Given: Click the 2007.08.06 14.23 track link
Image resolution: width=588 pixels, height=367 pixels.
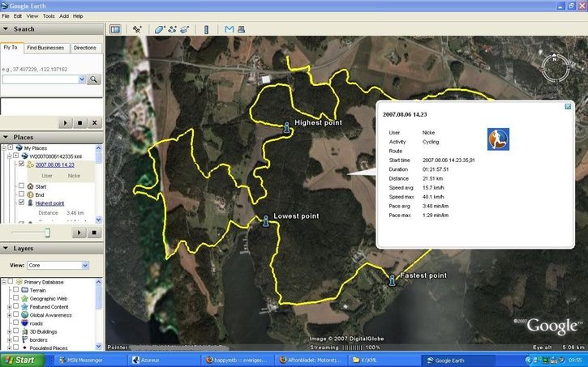Looking at the screenshot, I should coord(54,164).
